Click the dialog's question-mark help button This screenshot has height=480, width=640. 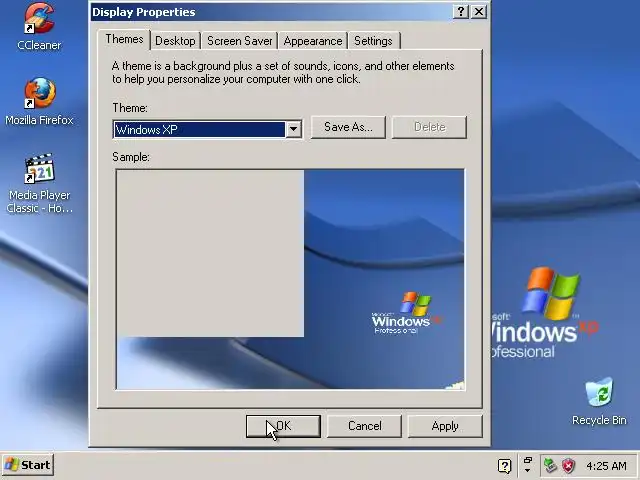pyautogui.click(x=461, y=12)
